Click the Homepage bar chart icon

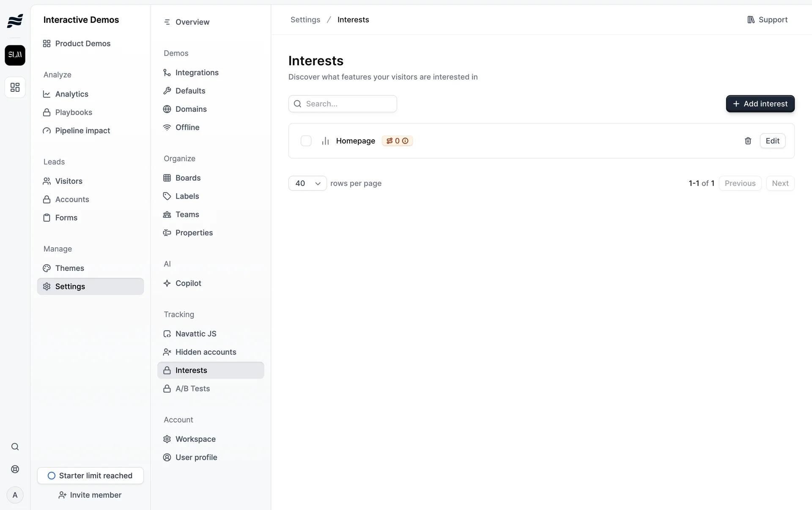[x=325, y=141]
